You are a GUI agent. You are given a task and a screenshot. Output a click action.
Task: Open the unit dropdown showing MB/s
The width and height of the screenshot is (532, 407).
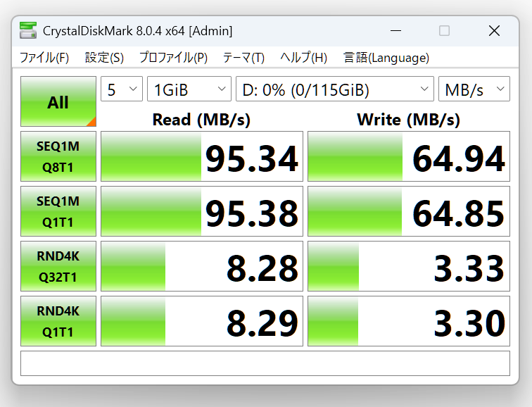coord(474,89)
